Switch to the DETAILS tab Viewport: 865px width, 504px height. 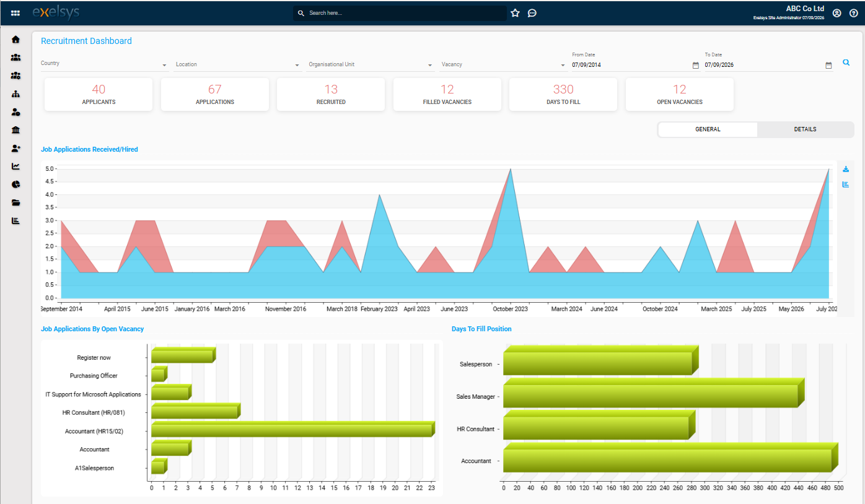(x=805, y=129)
